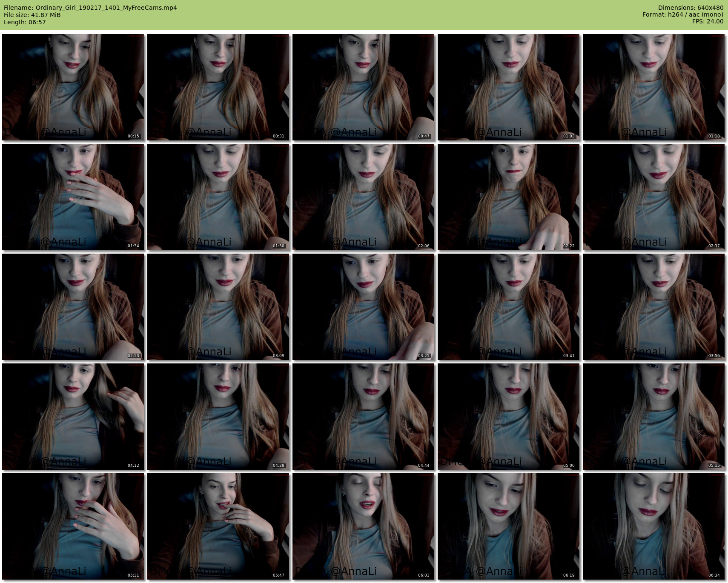Screen dimensions: 728x583
Task: Click the frame timestamped 05:00
Action: (508, 417)
